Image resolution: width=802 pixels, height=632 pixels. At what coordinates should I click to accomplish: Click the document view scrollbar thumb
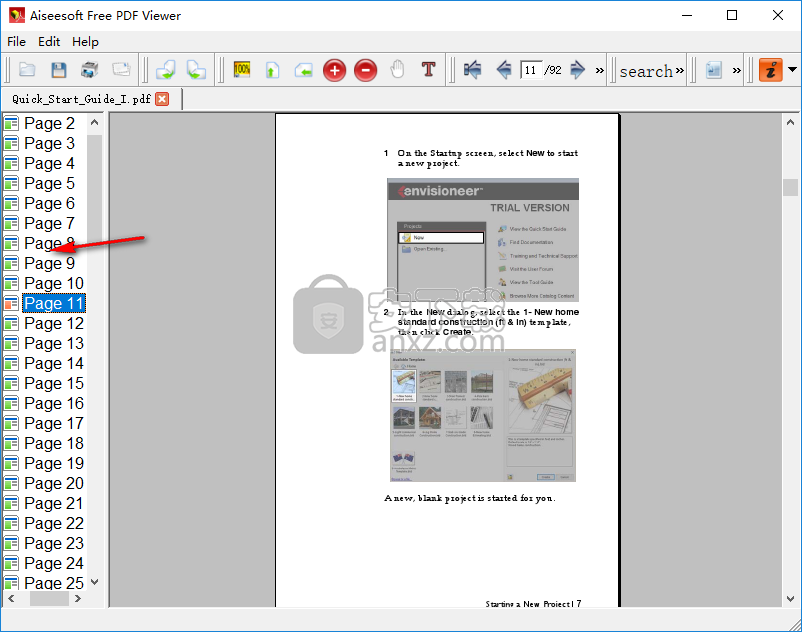[790, 187]
